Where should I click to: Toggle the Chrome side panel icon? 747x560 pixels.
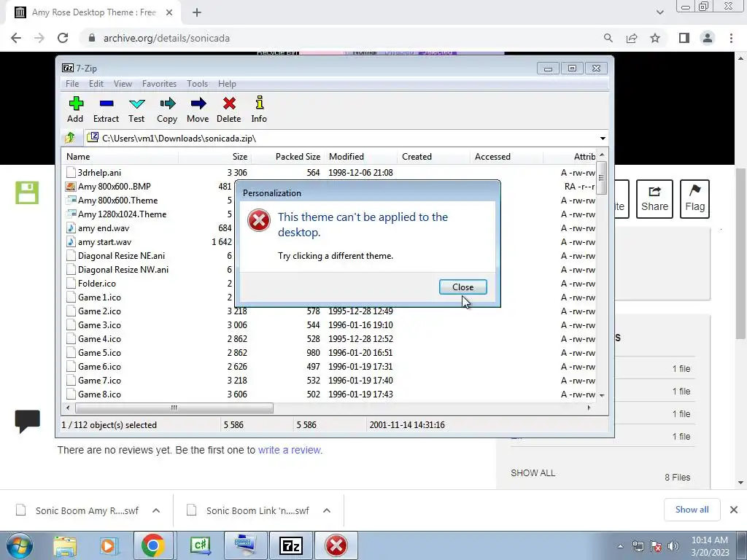(x=684, y=38)
